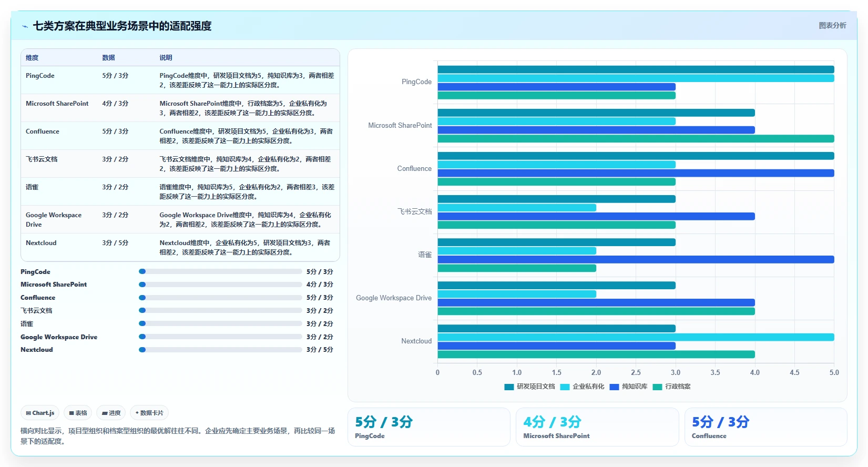Viewport: 868px width, 467px height.
Task: Select the PingCode table row name
Action: (x=40, y=76)
